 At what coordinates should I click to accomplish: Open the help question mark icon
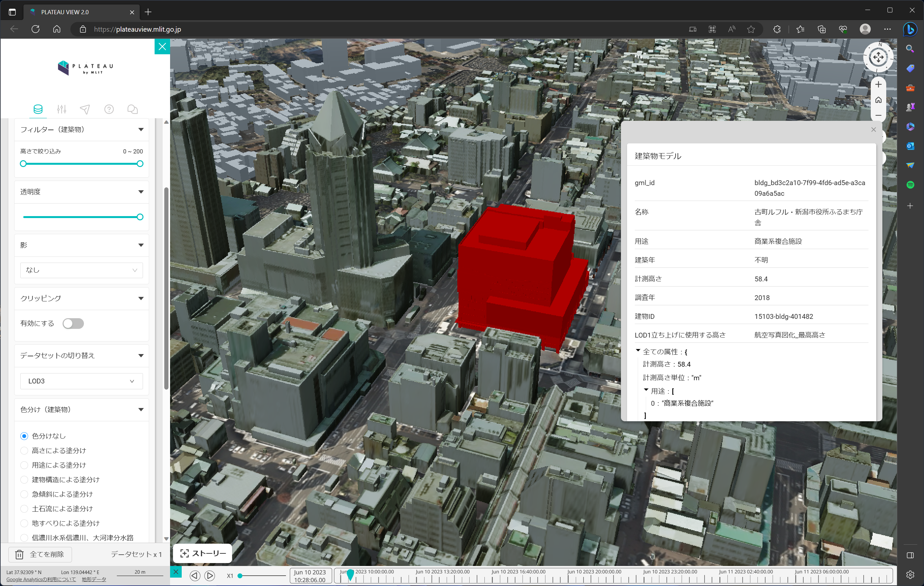click(109, 110)
